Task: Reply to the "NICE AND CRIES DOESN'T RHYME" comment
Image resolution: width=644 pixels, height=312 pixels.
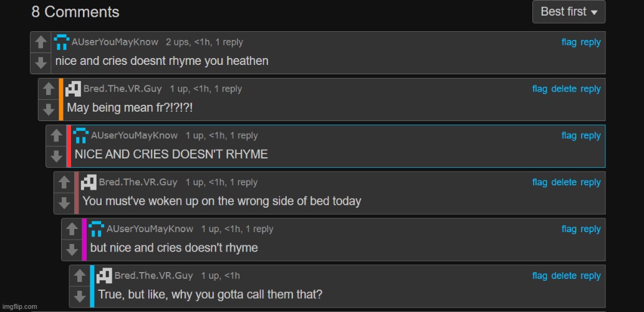Action: pyautogui.click(x=590, y=135)
